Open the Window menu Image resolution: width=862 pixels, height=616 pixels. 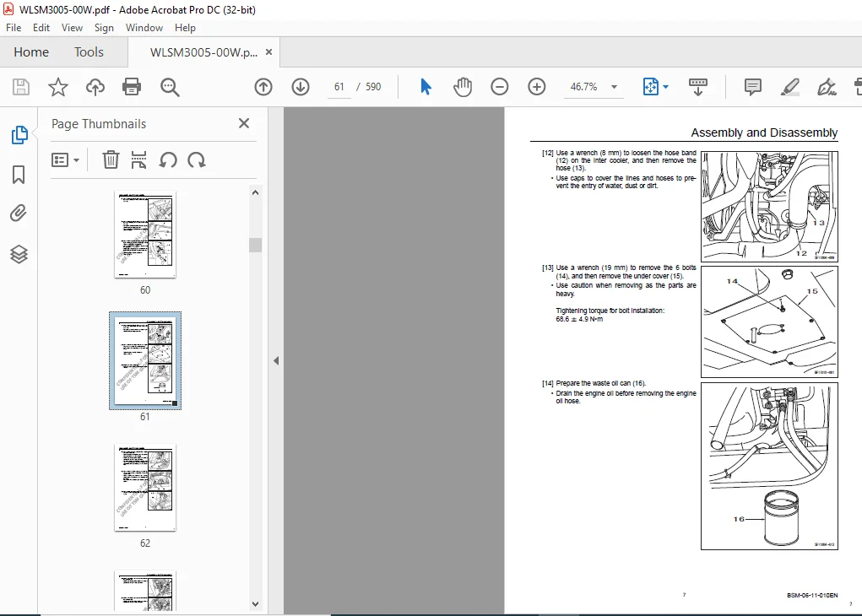(144, 28)
